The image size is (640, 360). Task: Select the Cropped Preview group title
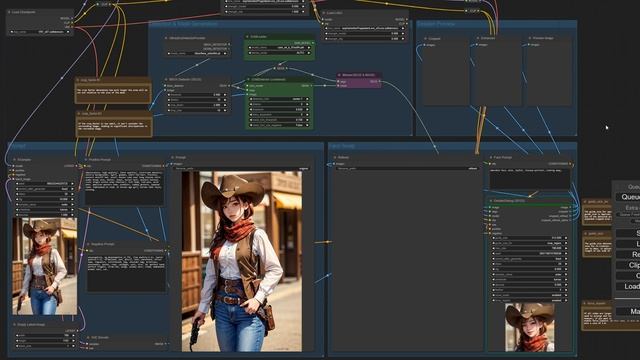tap(436, 24)
